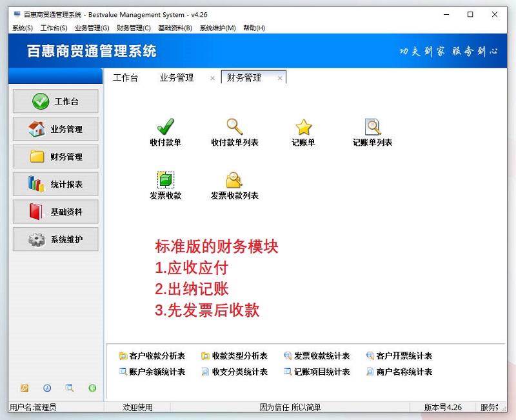Open the 帮助(H) menu

click(x=254, y=28)
